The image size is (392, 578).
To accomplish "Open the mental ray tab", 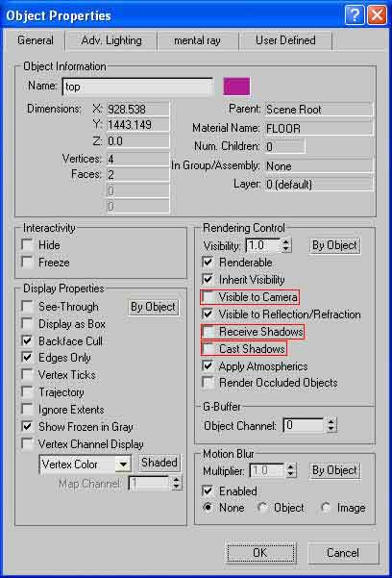I will 198,40.
